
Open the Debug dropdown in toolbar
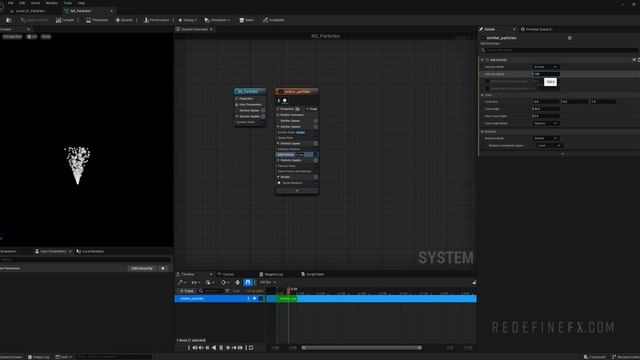coord(187,20)
